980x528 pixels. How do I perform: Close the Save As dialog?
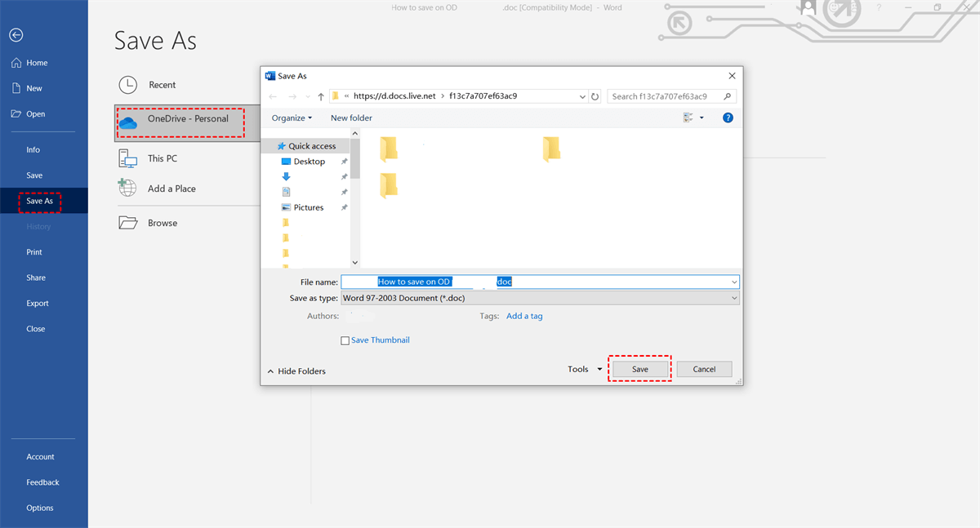(732, 76)
